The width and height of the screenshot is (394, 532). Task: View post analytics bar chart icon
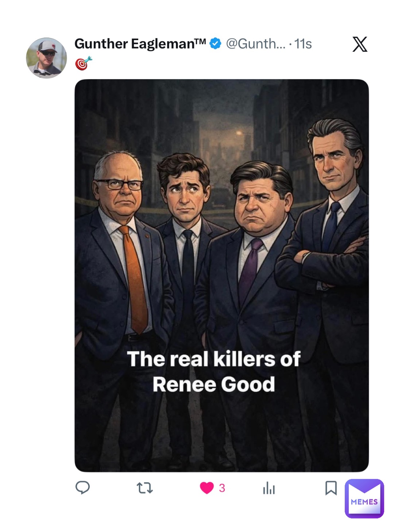coord(269,488)
